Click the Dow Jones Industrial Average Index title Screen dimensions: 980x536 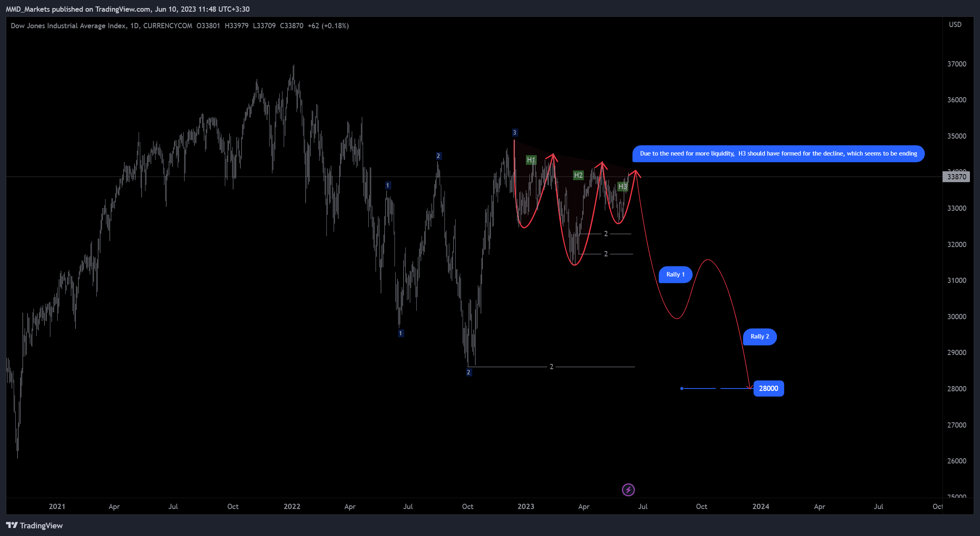coord(69,26)
